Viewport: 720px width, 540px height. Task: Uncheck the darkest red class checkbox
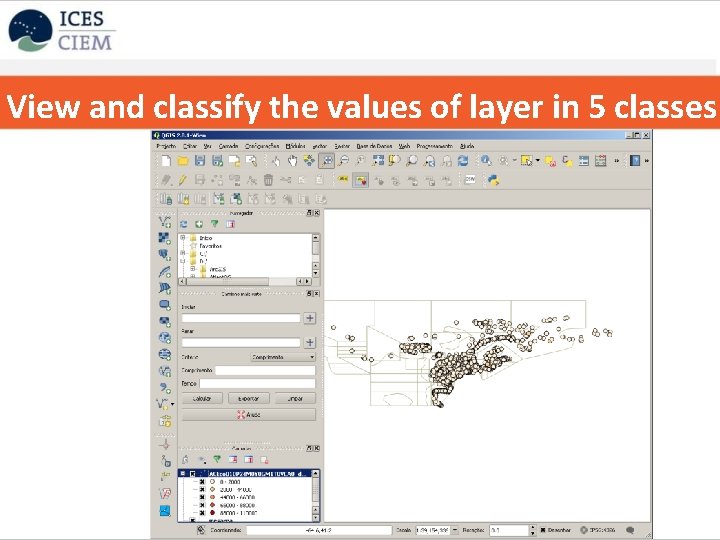point(202,512)
